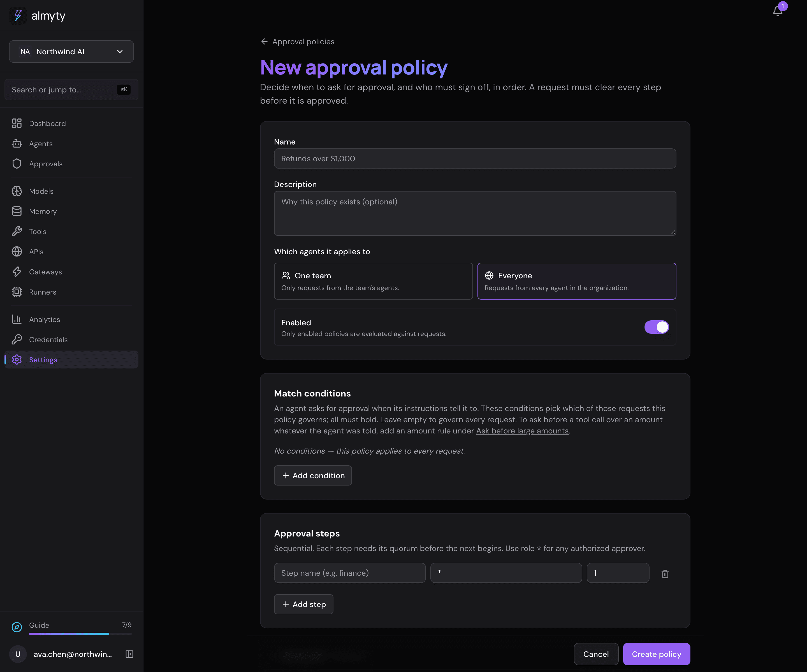
Task: Toggle the Enabled policy switch
Action: coord(657,327)
